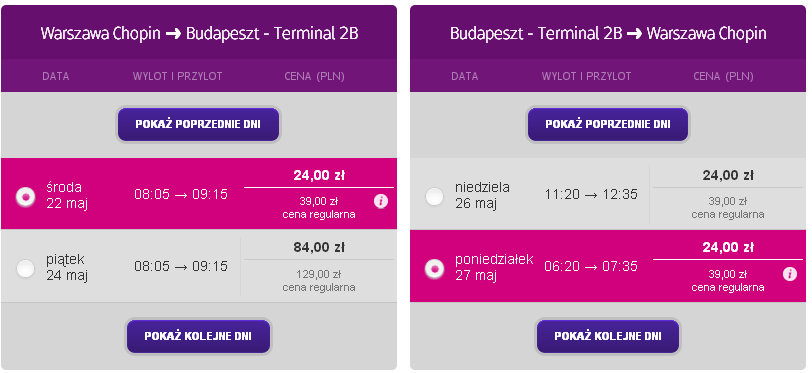This screenshot has width=812, height=373.
Task: Click the 84,00 zł price on piątek
Action: pos(319,248)
